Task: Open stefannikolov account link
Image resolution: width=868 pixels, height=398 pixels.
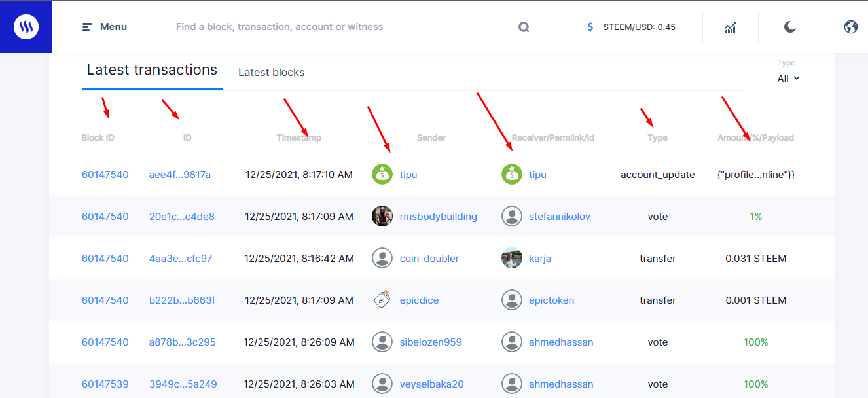Action: pyautogui.click(x=560, y=217)
